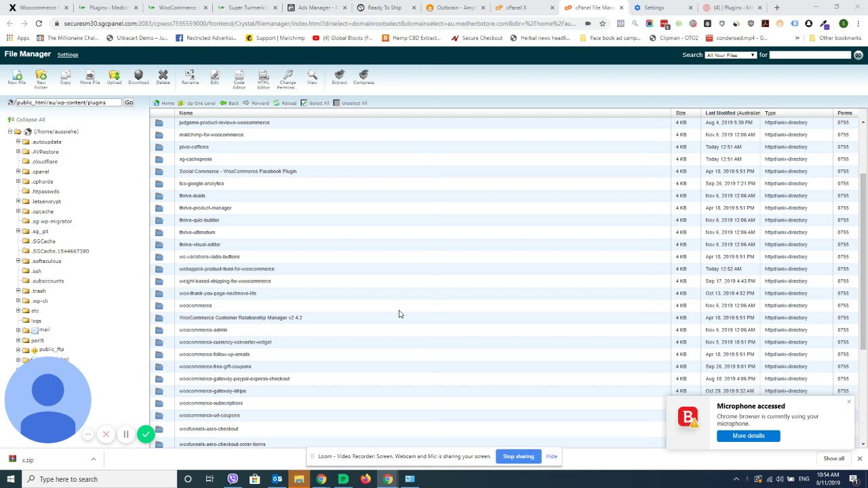Pause the Loom recording

[125, 434]
